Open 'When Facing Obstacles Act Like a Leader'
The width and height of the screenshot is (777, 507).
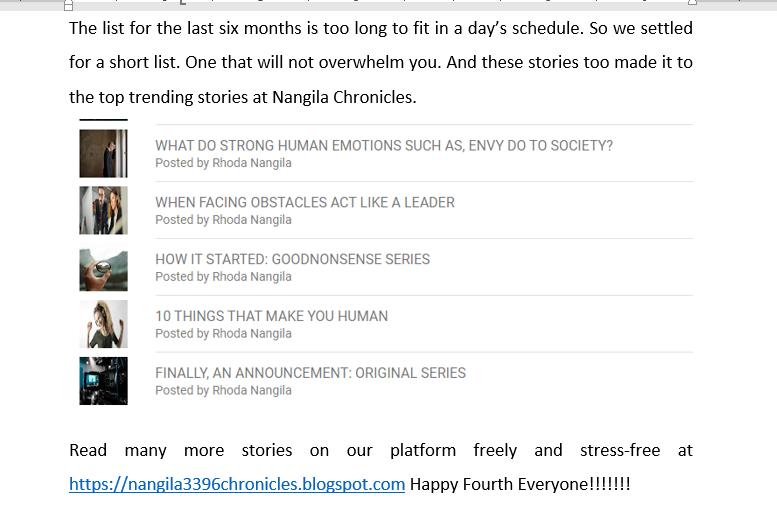click(x=305, y=203)
